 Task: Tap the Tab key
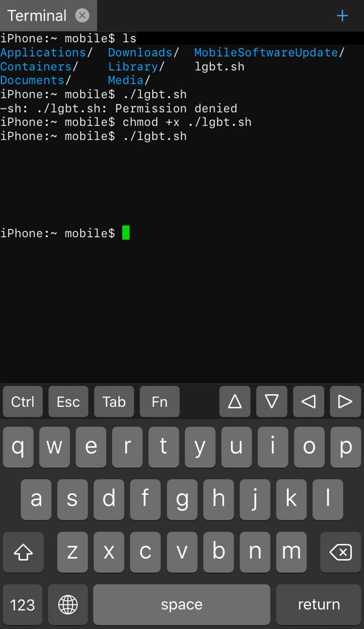114,401
